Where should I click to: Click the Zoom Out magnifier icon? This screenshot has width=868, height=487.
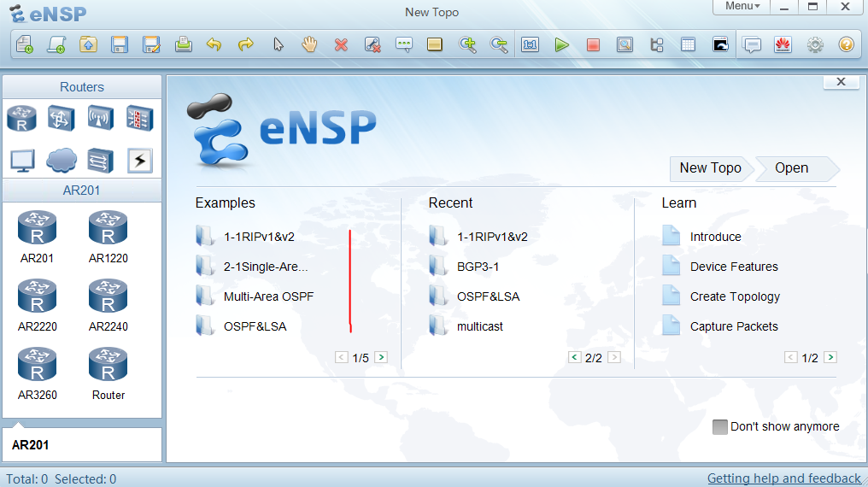tap(499, 44)
